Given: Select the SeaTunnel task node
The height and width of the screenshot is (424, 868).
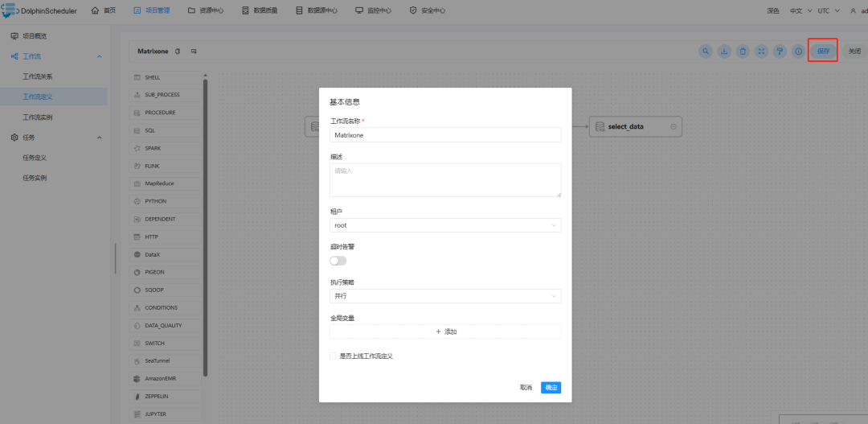Looking at the screenshot, I should tap(165, 360).
